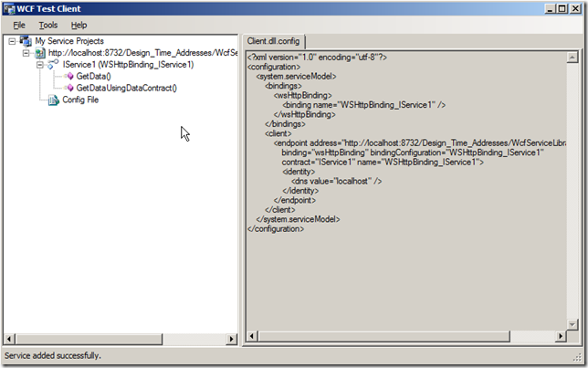The image size is (588, 368).
Task: Click the closing </identity> tag line
Action: click(300, 191)
